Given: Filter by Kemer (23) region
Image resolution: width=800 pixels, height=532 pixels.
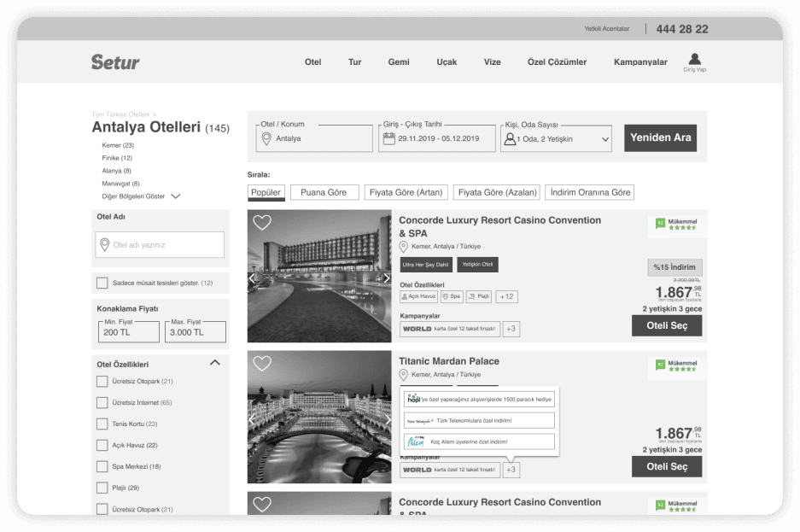Looking at the screenshot, I should [x=118, y=145].
